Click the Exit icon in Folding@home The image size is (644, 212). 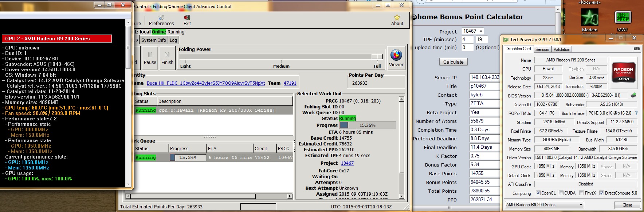coord(187,20)
